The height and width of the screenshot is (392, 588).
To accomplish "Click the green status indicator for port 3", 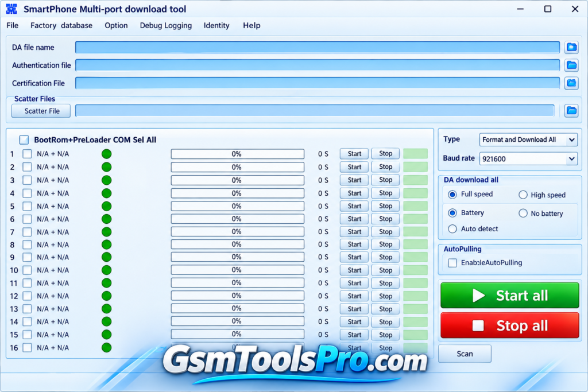I will pyautogui.click(x=106, y=180).
